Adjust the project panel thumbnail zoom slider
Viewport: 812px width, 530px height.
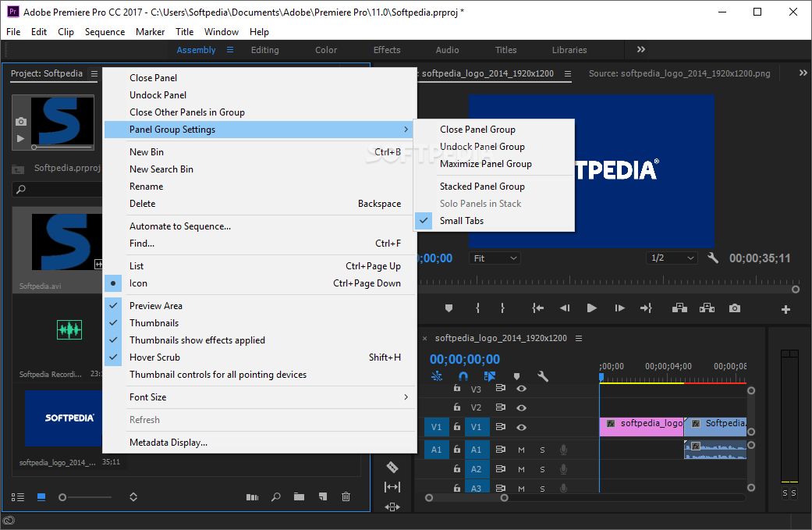(62, 497)
